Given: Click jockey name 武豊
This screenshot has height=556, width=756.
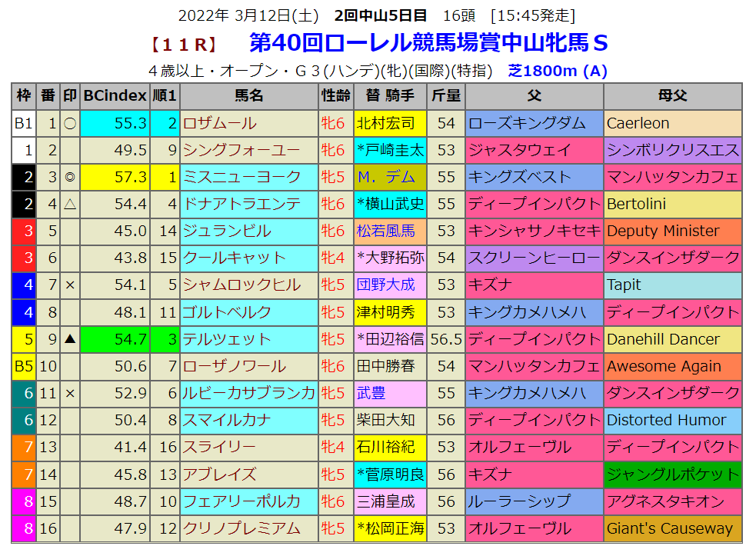Looking at the screenshot, I should (x=371, y=393).
